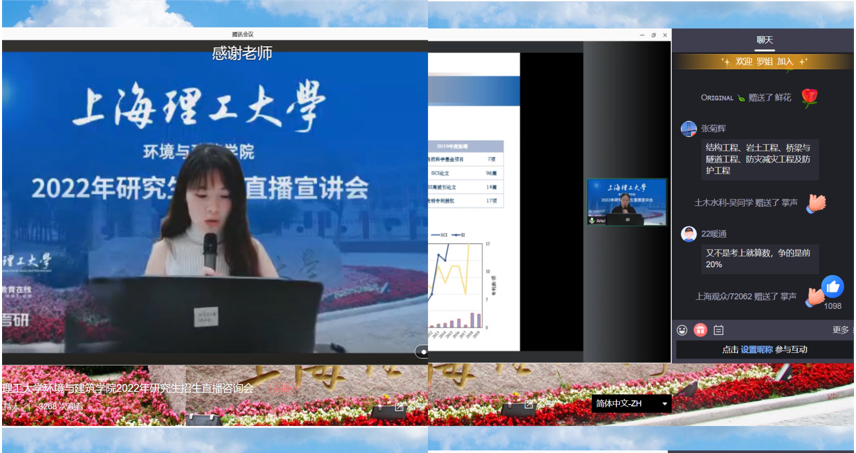This screenshot has height=453, width=856.
Task: Click the username 张菊辉 in chat
Action: 716,129
